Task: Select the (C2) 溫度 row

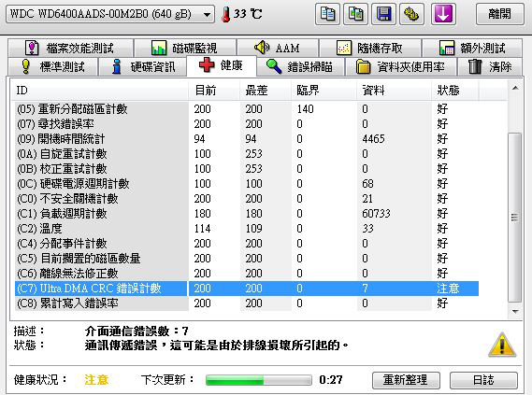Action: pyautogui.click(x=247, y=229)
